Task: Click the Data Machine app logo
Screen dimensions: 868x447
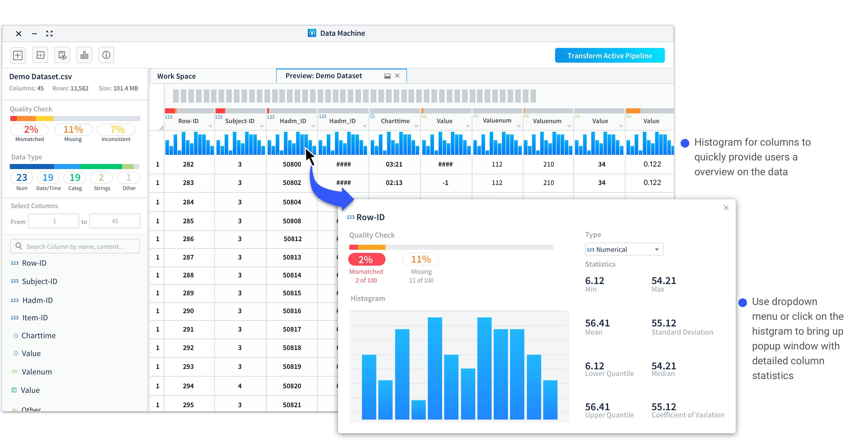Action: (312, 33)
